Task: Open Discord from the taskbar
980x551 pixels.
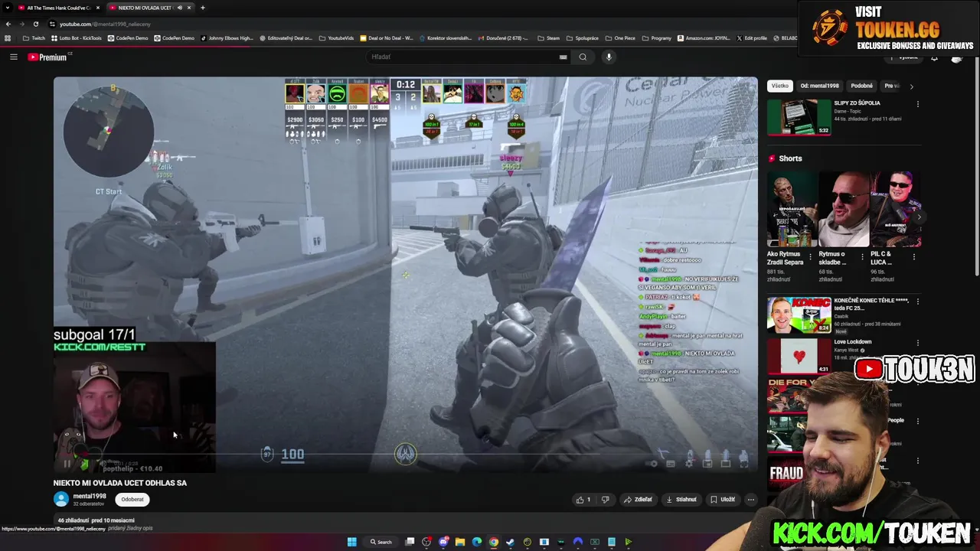Action: tap(443, 542)
